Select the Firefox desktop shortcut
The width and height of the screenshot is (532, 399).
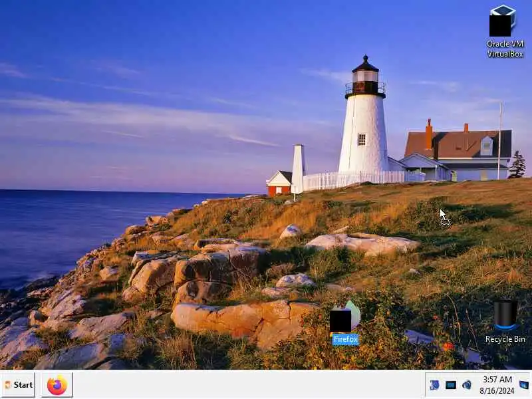[x=345, y=323]
